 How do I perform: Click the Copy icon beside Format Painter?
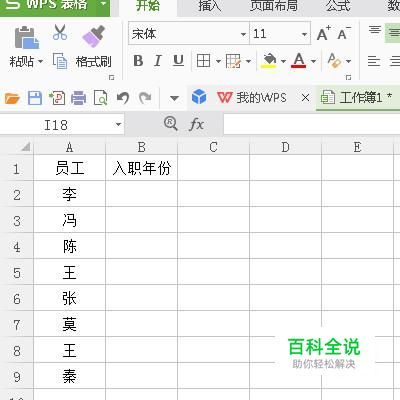pyautogui.click(x=60, y=61)
